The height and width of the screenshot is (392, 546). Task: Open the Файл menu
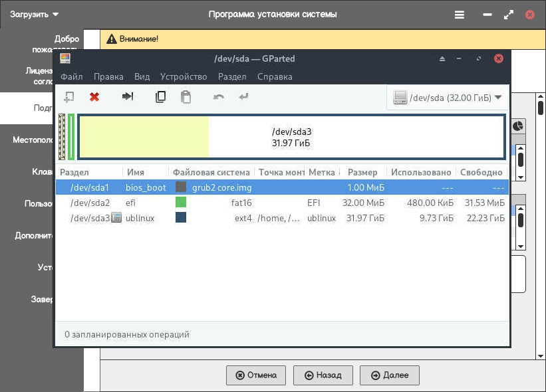71,76
